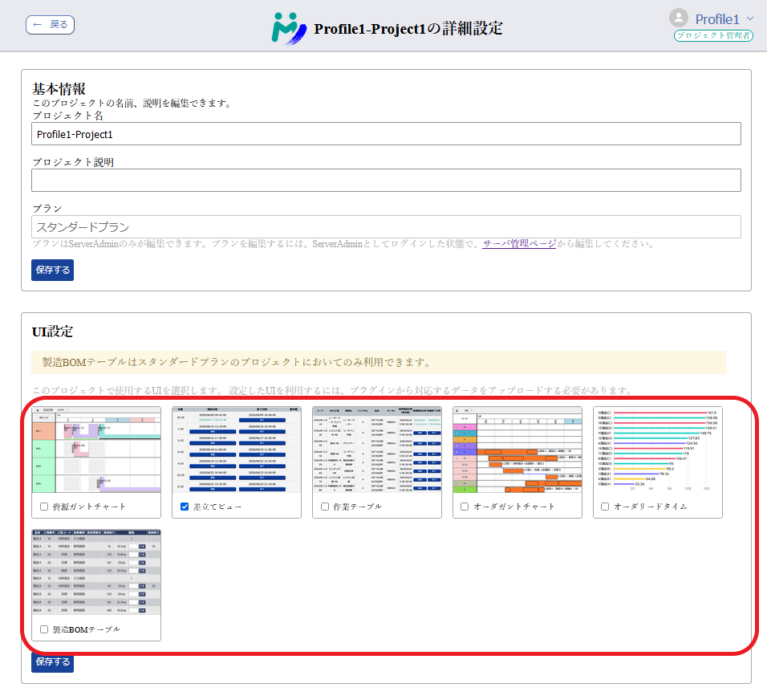Screen dimensions: 767x700
Task: Click the app logo in the header
Action: click(x=287, y=26)
